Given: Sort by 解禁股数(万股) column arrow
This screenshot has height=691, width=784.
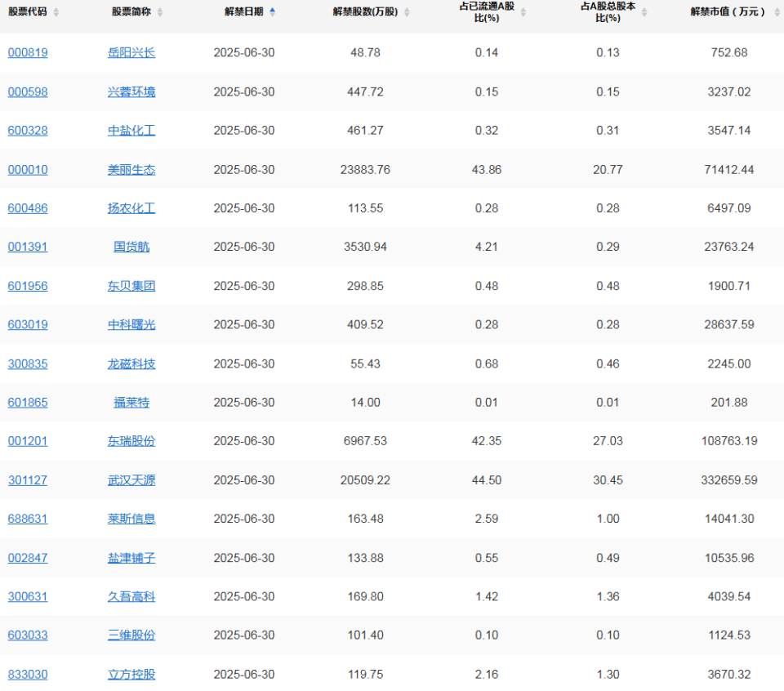Looking at the screenshot, I should click(407, 12).
